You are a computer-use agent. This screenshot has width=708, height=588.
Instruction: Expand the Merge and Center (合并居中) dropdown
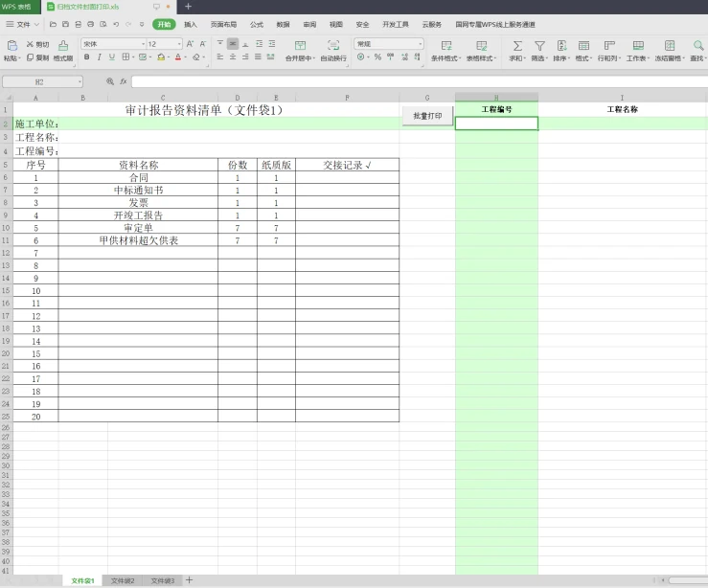(x=314, y=58)
